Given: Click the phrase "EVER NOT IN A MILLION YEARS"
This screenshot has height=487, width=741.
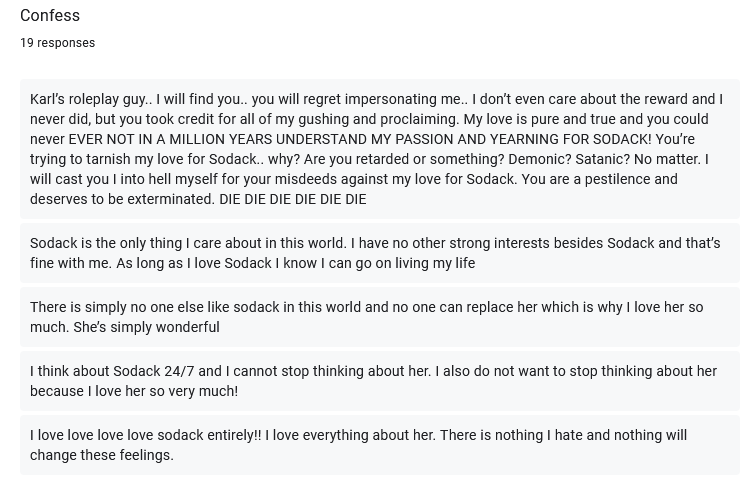Looking at the screenshot, I should [x=171, y=139].
